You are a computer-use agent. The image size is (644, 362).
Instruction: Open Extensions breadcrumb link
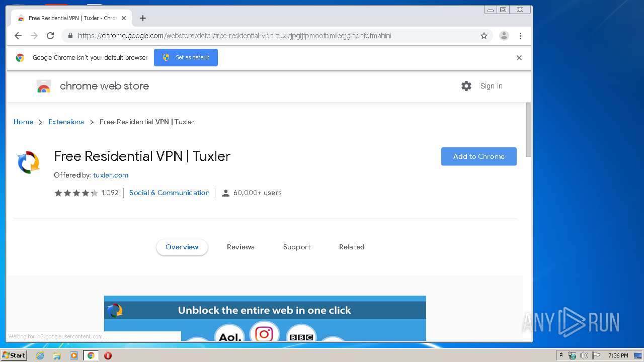(x=66, y=122)
